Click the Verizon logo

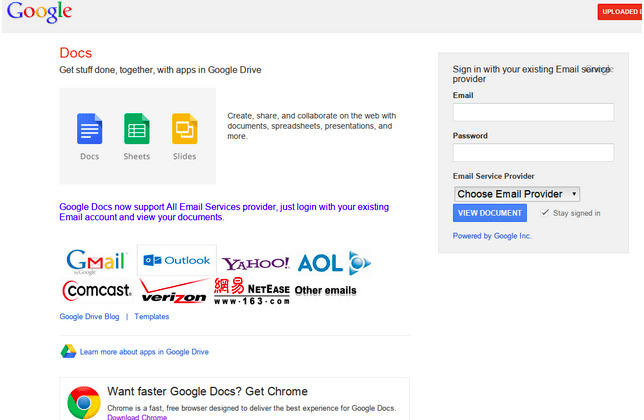[174, 294]
